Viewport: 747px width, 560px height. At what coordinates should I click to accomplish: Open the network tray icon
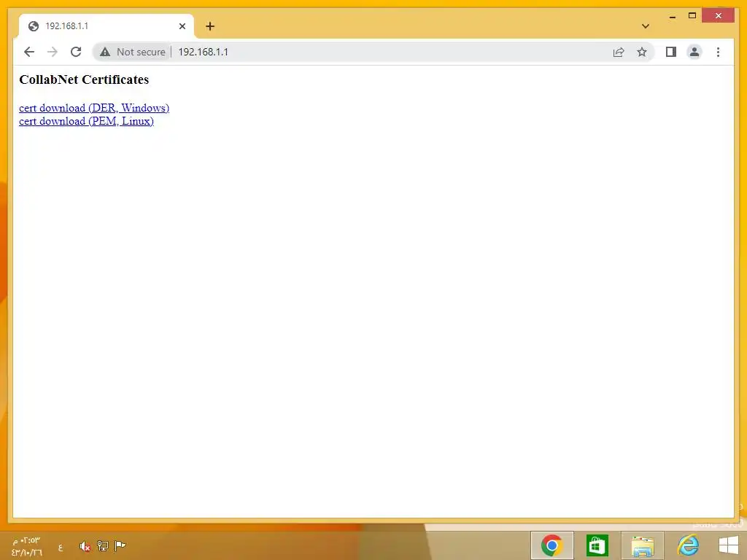[x=102, y=545]
